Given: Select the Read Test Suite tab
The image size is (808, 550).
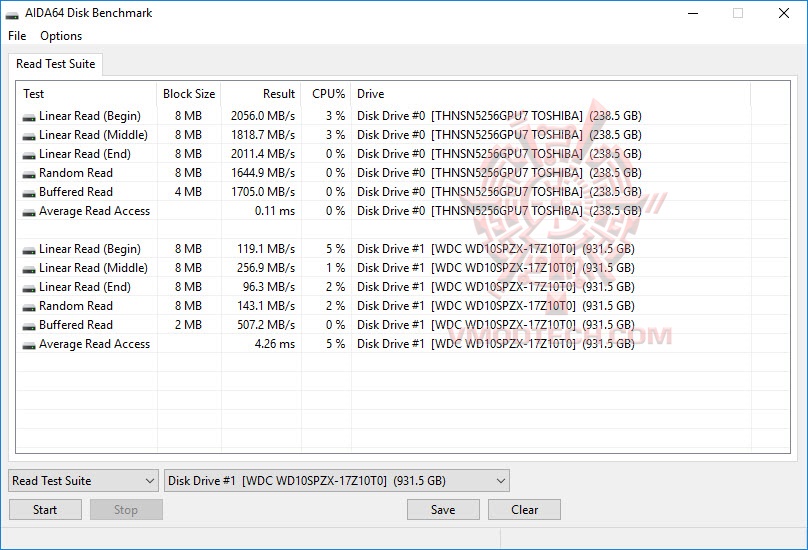Looking at the screenshot, I should click(56, 64).
